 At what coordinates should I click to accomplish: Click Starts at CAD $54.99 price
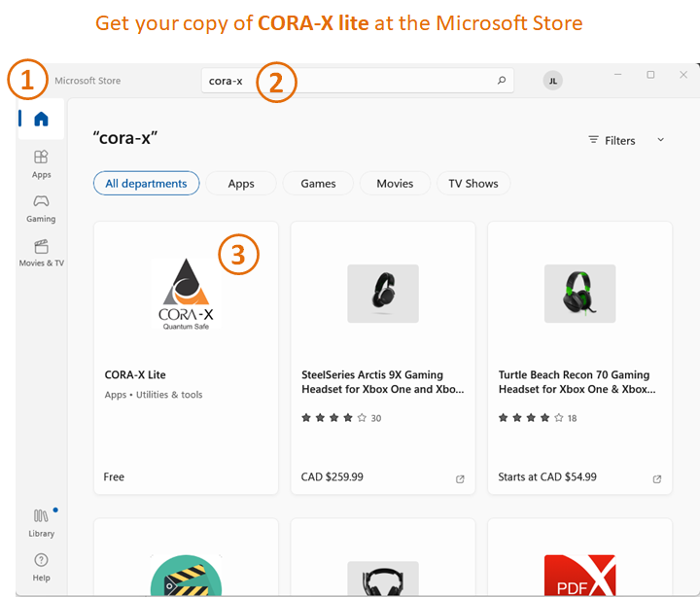click(547, 476)
